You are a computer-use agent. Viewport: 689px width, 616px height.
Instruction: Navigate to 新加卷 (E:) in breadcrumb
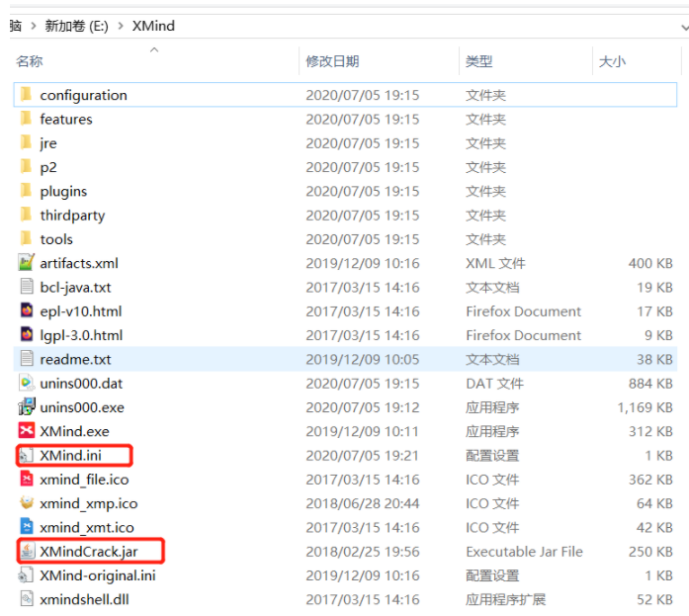[76, 26]
